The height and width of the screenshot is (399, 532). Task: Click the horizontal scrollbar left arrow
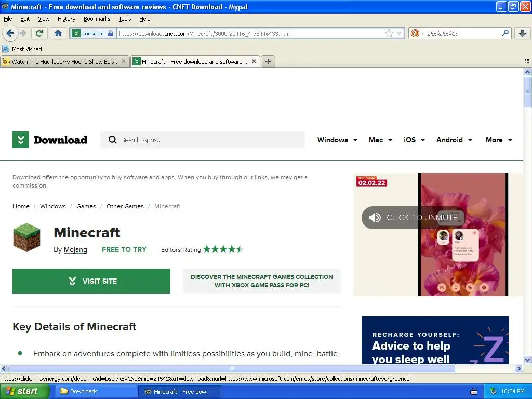pyautogui.click(x=4, y=368)
